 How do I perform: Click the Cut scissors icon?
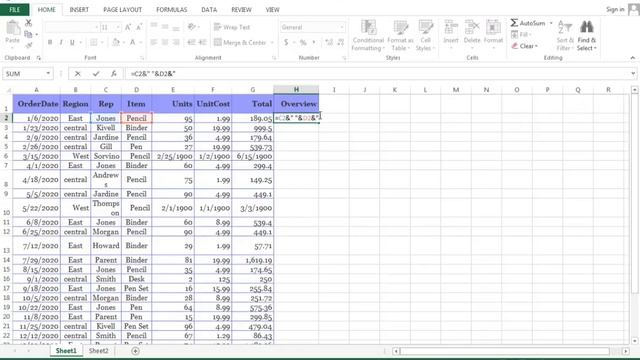tap(28, 23)
